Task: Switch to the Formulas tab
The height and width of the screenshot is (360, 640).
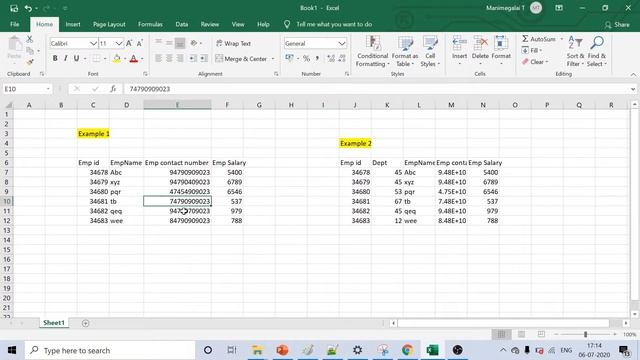Action: pyautogui.click(x=150, y=24)
